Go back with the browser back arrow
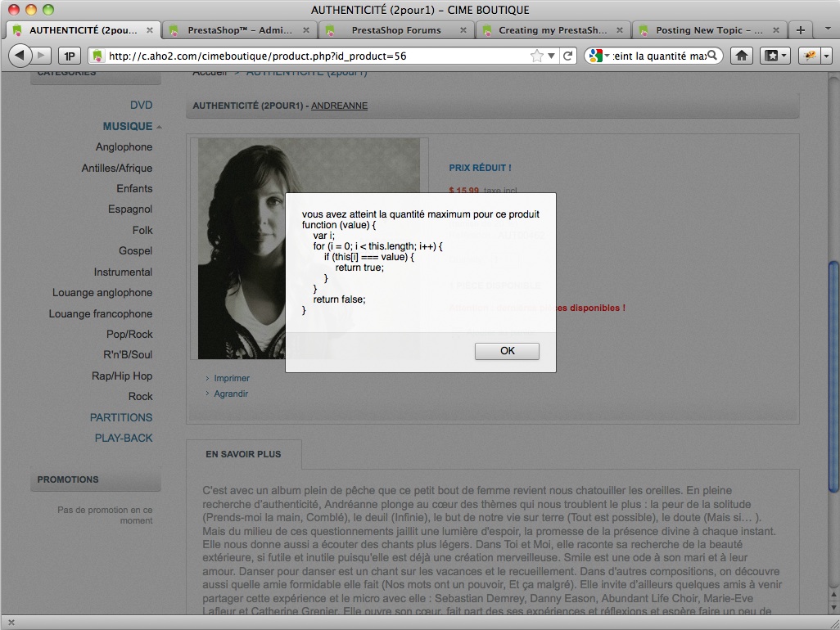This screenshot has height=630, width=840. (x=20, y=55)
